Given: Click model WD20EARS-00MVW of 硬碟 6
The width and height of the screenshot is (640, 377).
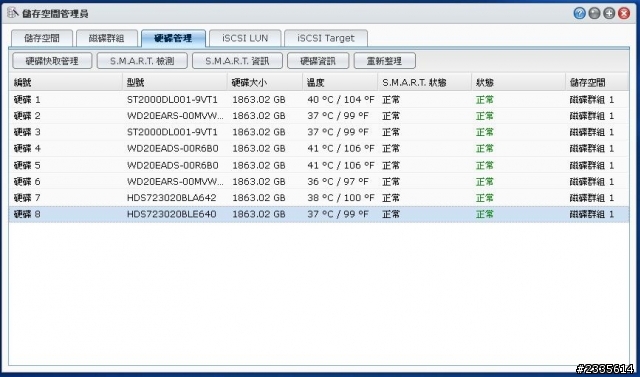Looking at the screenshot, I should coord(175,182).
